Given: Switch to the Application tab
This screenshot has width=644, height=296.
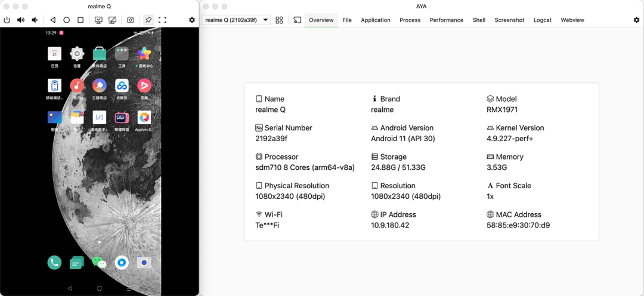Looking at the screenshot, I should (x=376, y=20).
